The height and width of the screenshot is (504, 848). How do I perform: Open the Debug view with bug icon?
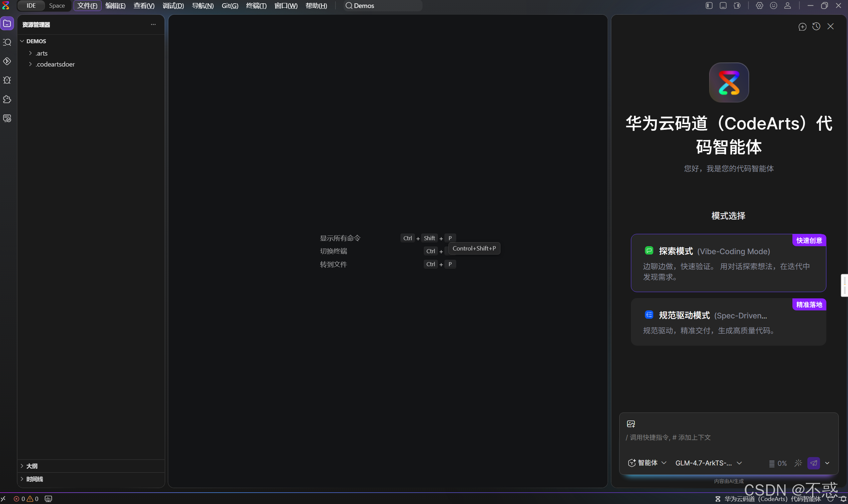pyautogui.click(x=7, y=80)
